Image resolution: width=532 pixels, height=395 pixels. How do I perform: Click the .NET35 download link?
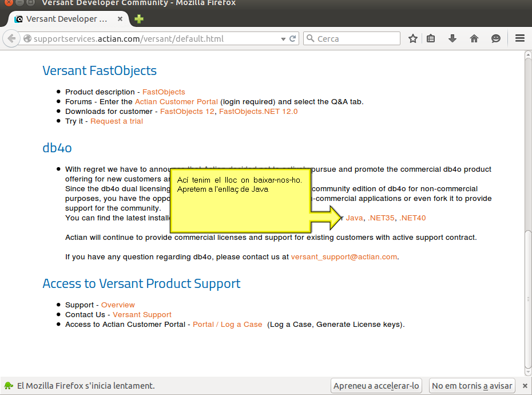(x=381, y=218)
